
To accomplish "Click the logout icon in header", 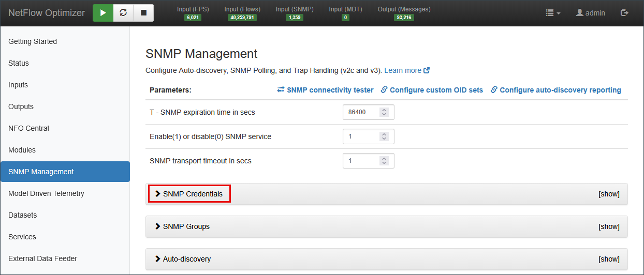I will click(x=624, y=13).
